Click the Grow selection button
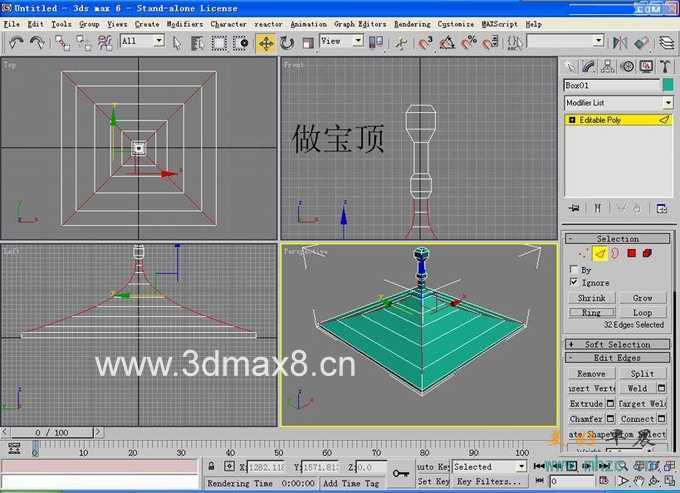The height and width of the screenshot is (493, 680). pos(642,298)
